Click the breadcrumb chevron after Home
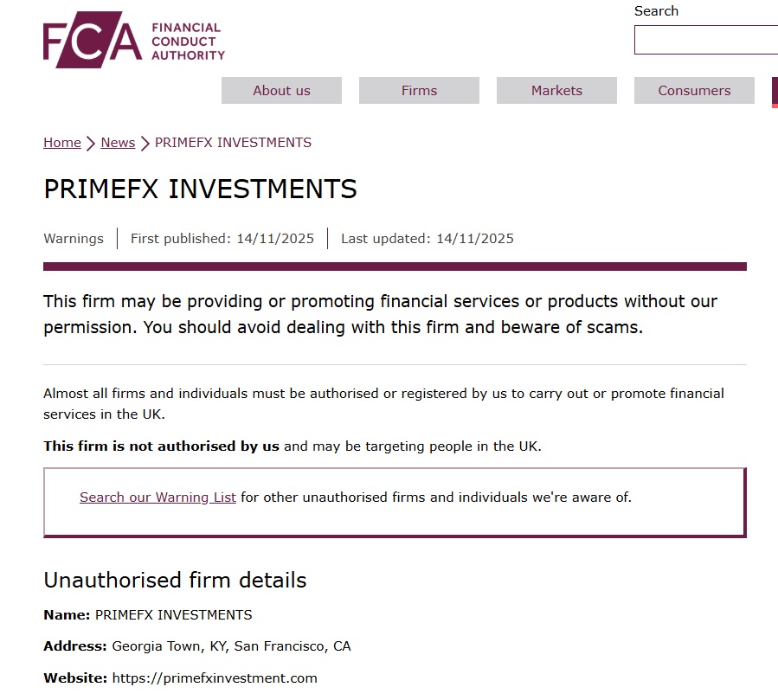Screen dimensions: 778x700 pos(89,142)
